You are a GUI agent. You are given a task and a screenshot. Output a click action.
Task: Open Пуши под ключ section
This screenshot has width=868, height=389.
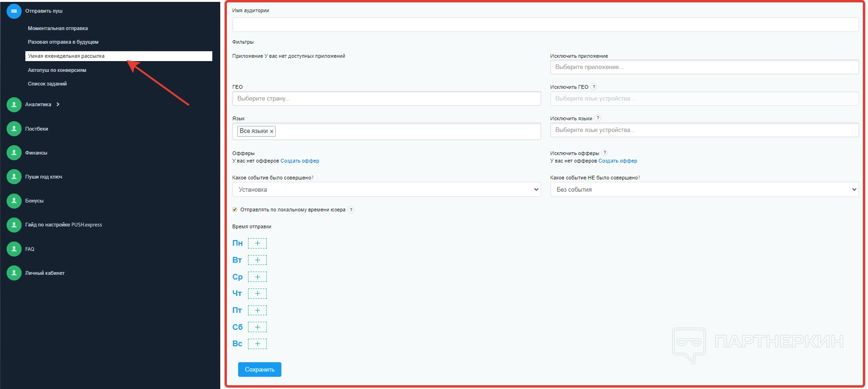tap(44, 177)
